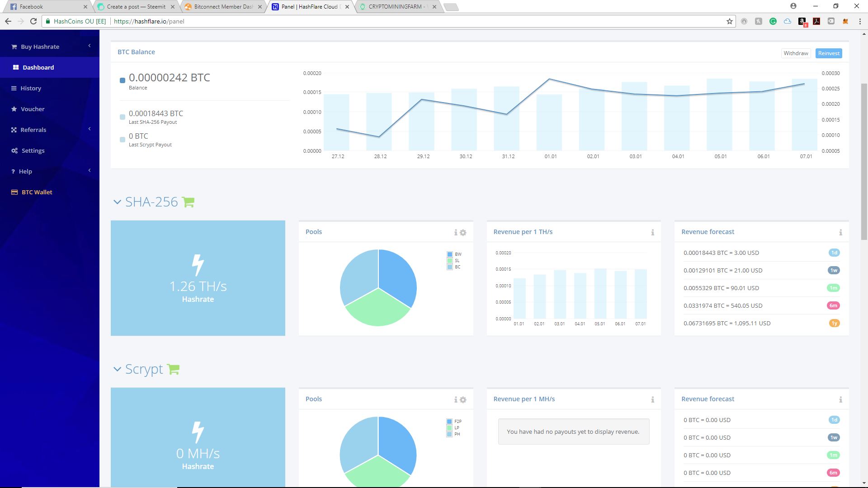Click the 01.01 bar in BTC Balance chart

pyautogui.click(x=549, y=122)
